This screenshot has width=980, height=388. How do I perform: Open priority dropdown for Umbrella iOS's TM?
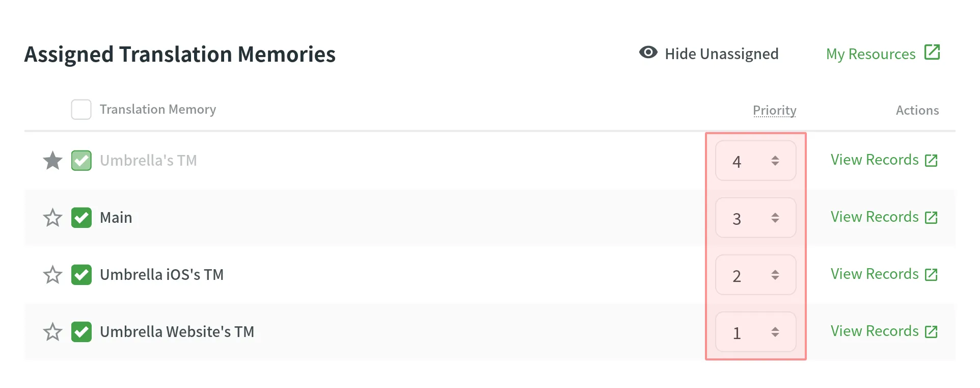coord(755,275)
